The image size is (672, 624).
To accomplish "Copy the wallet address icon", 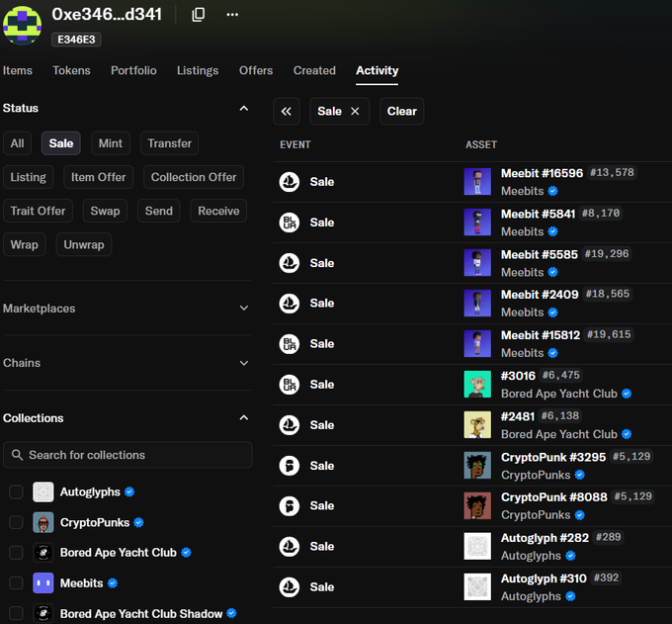I will pyautogui.click(x=198, y=15).
